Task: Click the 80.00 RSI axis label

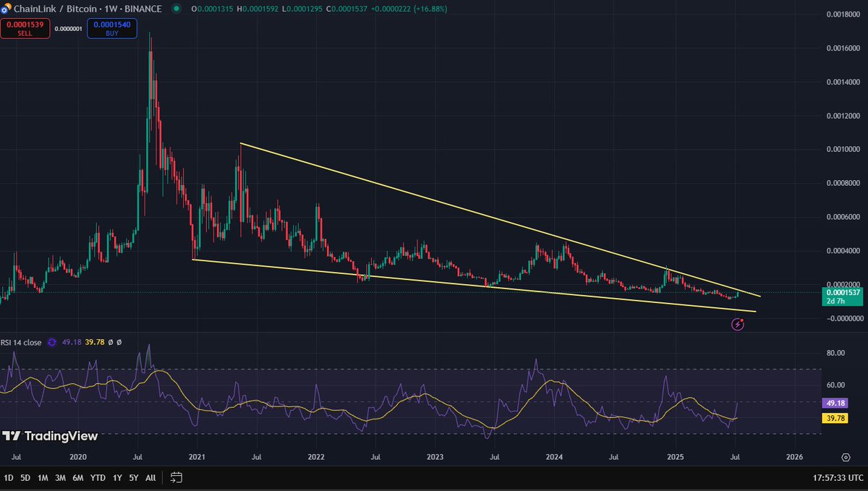Action: 836,353
